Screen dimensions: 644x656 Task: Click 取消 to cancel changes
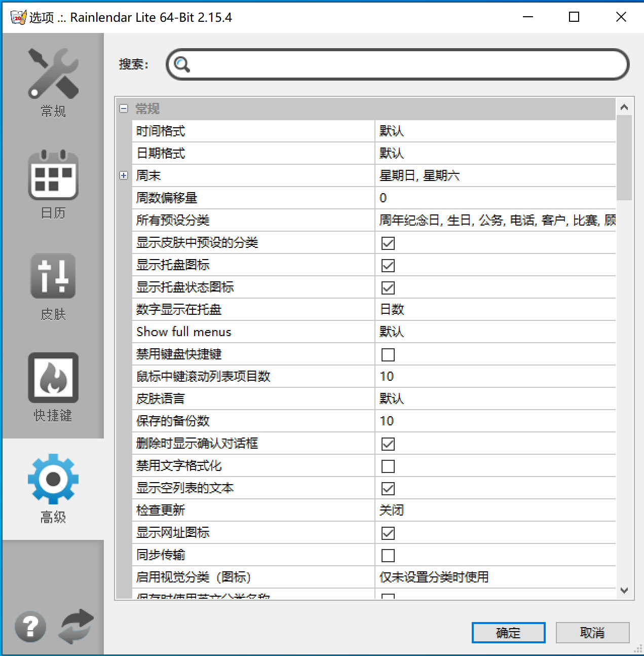[x=592, y=633]
